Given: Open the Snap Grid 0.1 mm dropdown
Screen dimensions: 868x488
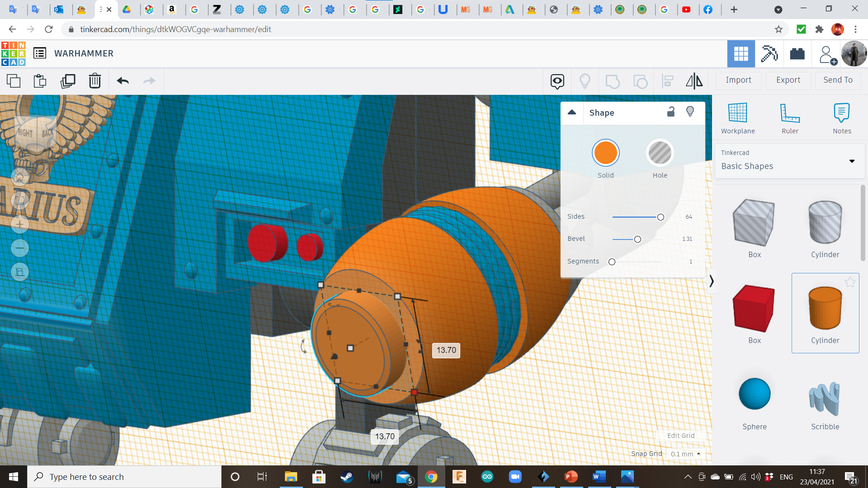Looking at the screenshot, I should (685, 454).
